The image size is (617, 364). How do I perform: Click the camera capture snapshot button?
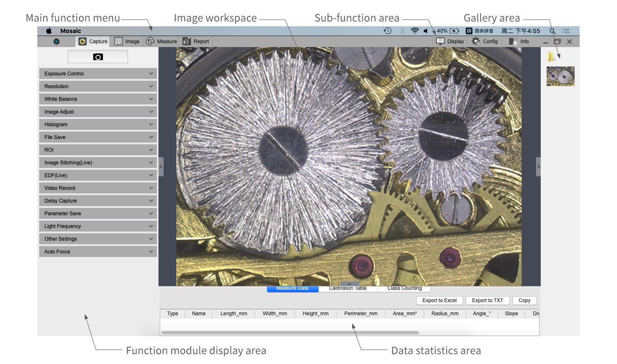tap(98, 57)
